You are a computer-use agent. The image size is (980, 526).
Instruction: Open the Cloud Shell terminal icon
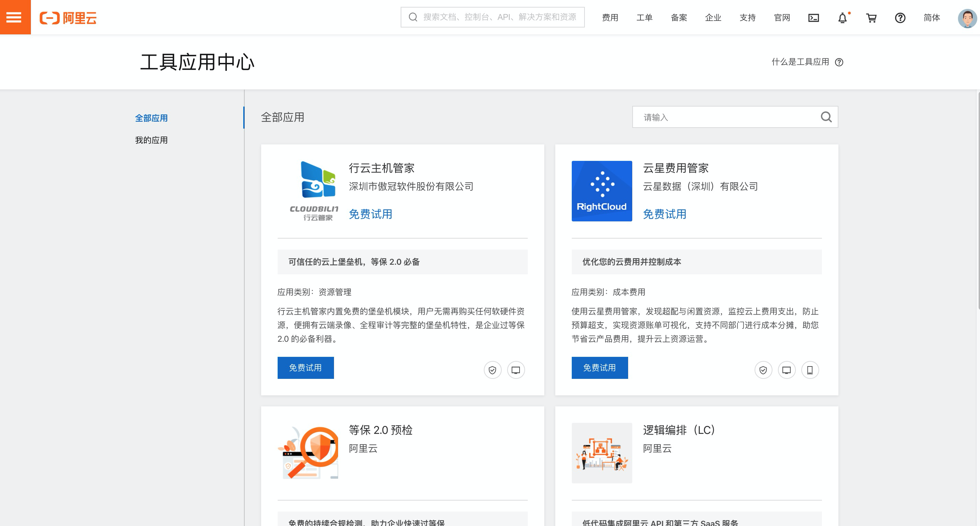(x=813, y=18)
